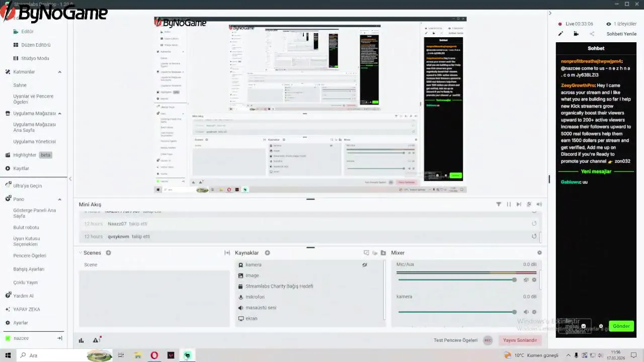
Task: Open Çoklu Yayın multistream page
Action: pos(25,283)
